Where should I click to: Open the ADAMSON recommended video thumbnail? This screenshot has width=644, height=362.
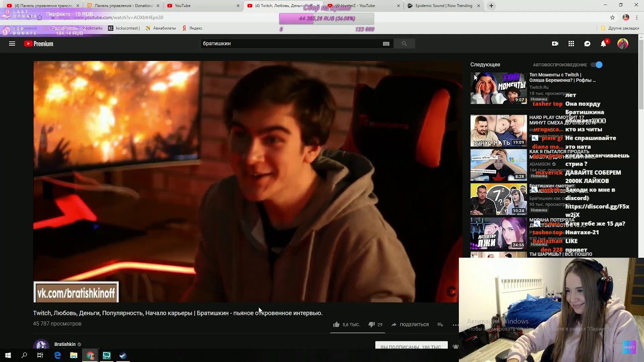coord(498,165)
